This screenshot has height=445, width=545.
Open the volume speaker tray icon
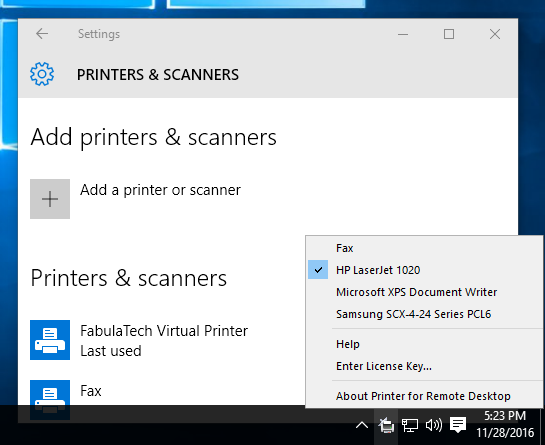434,425
